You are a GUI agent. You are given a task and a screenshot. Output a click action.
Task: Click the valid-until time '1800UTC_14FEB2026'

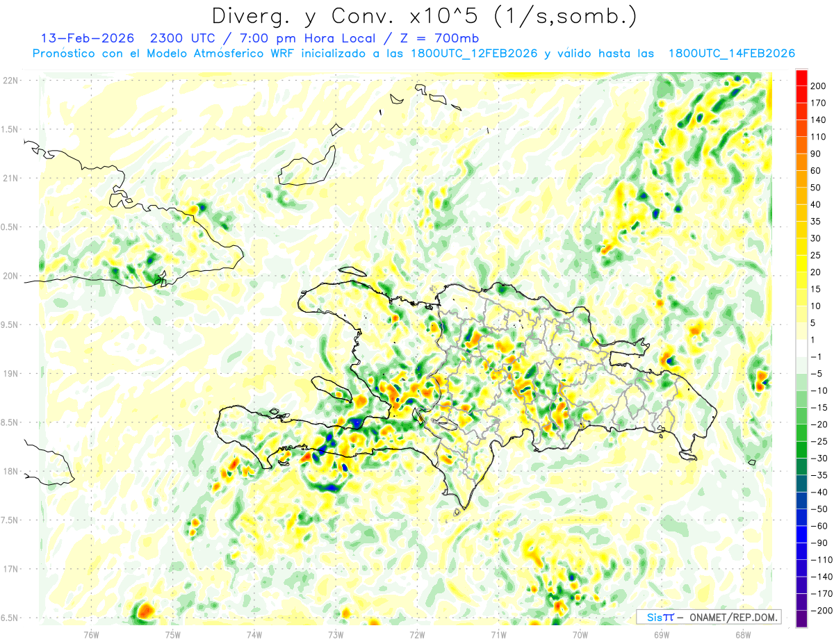731,53
